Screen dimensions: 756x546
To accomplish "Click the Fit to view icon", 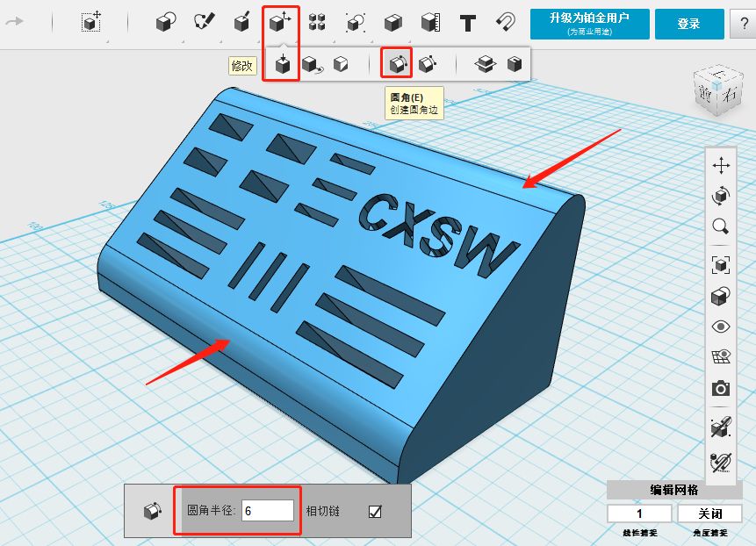I will (x=721, y=265).
